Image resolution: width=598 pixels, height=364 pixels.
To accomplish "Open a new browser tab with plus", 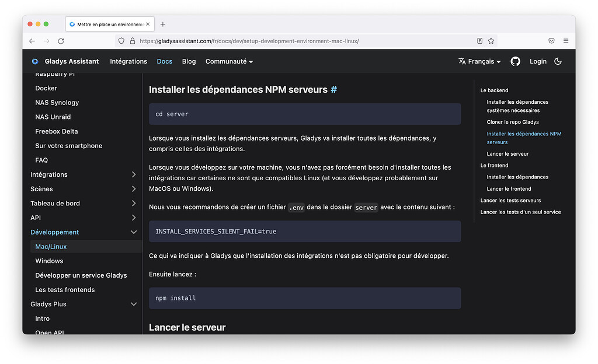I will pos(162,24).
